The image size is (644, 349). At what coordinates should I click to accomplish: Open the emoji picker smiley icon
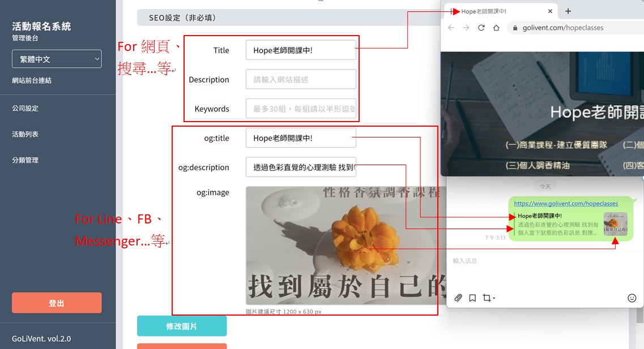632,298
